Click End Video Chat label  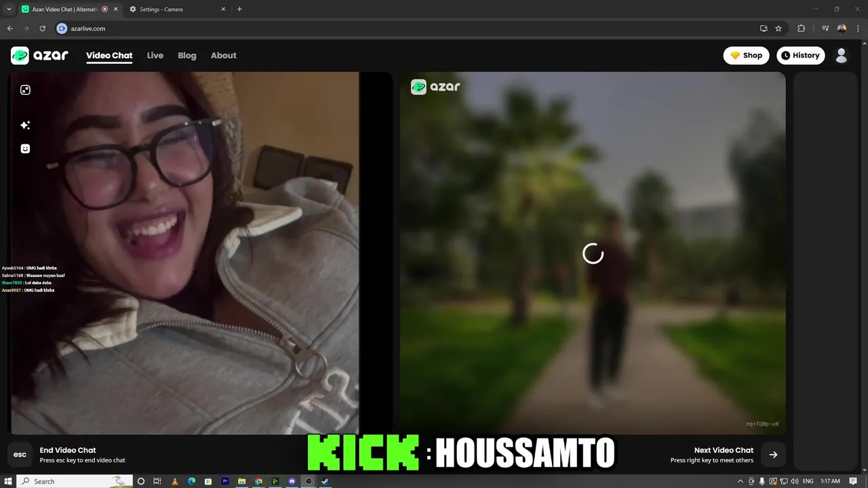(68, 450)
